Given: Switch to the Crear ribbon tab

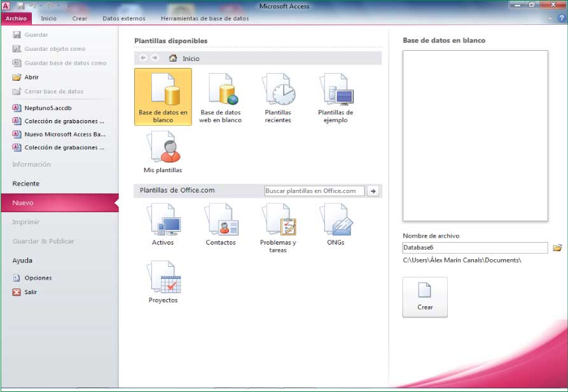Looking at the screenshot, I should (x=80, y=18).
